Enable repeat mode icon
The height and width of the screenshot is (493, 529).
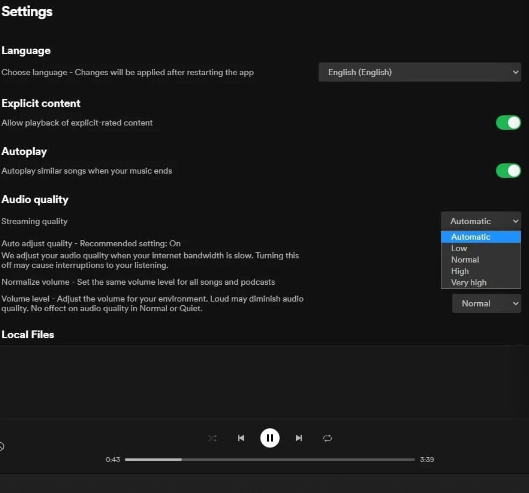327,438
